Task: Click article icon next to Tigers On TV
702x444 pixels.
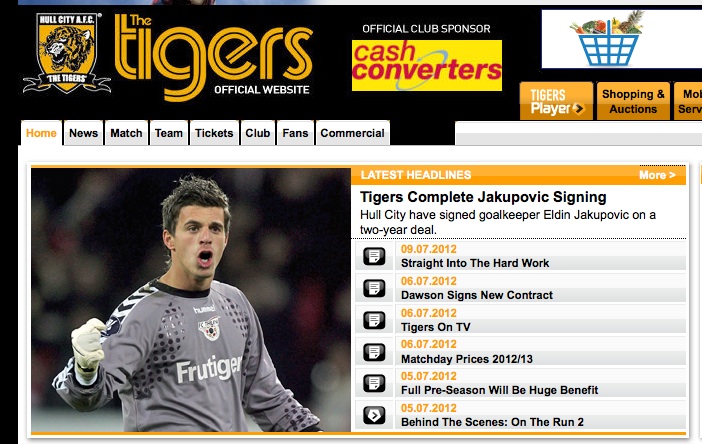Action: coord(374,320)
